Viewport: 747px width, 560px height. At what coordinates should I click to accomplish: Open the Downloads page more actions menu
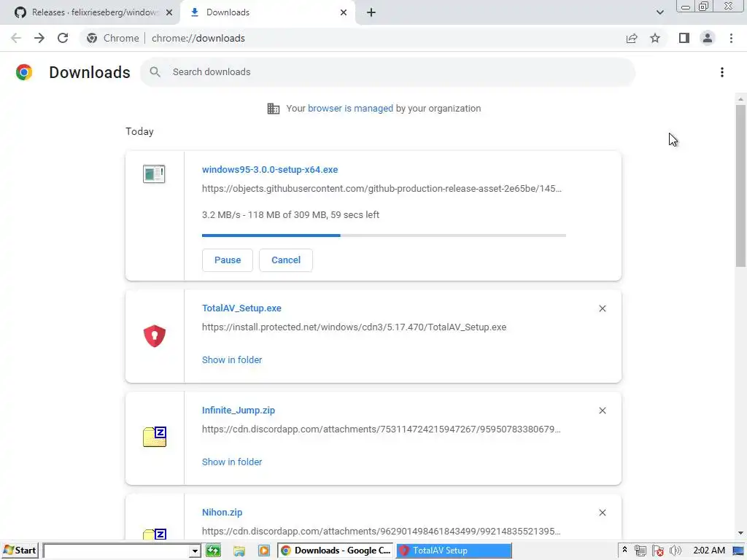(722, 72)
